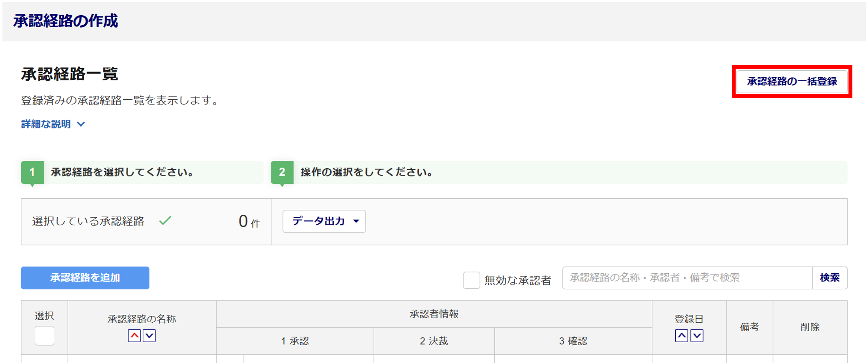Enable the 無効な承認者 checkbox

tap(471, 280)
